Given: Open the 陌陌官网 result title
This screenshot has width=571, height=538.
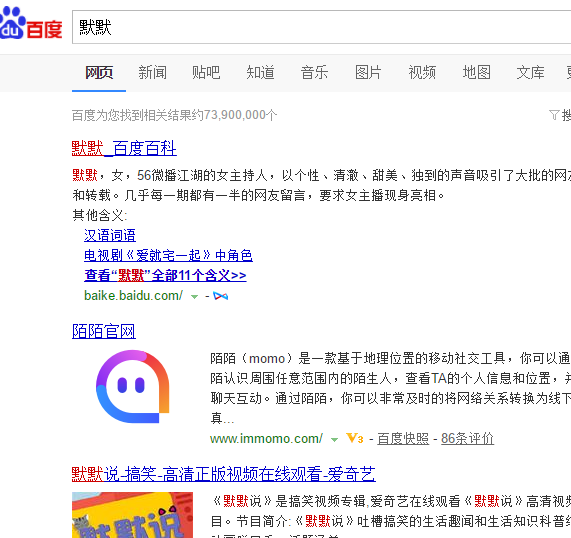Looking at the screenshot, I should 104,331.
